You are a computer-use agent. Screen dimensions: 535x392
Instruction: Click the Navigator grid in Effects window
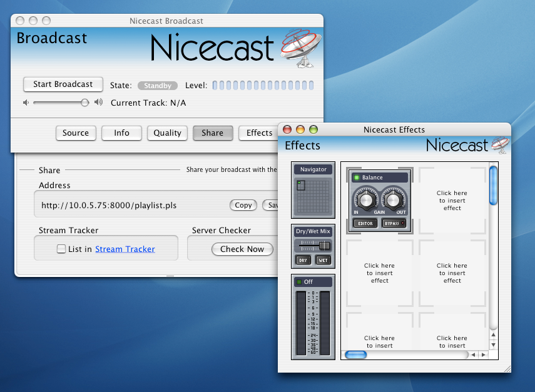313,196
